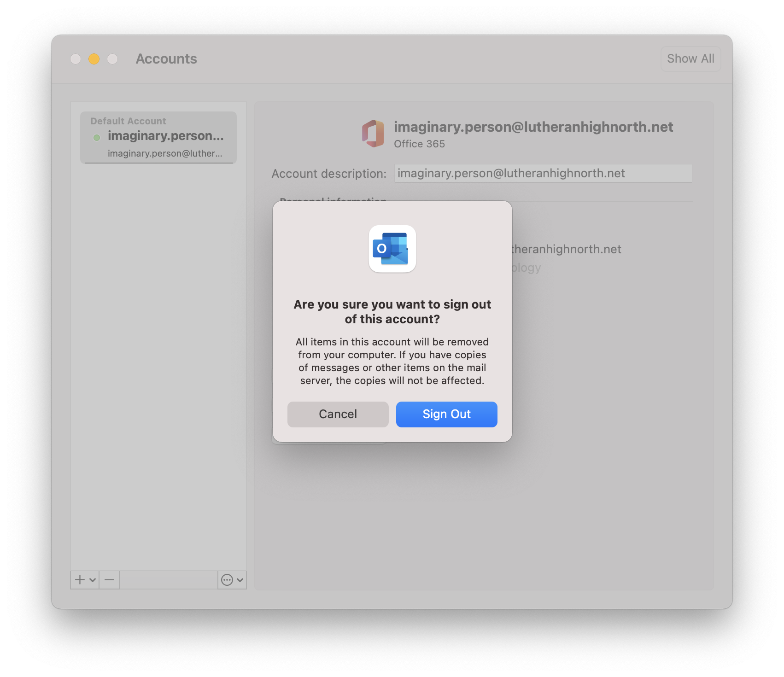Viewport: 784px width, 677px height.
Task: Expand the chevron beside the ellipsis icon
Action: (x=240, y=580)
